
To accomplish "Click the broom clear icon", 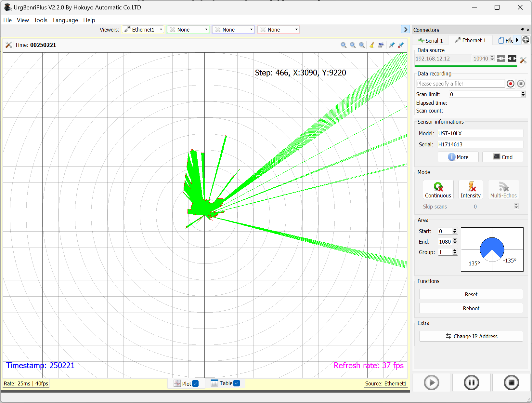I will [372, 45].
